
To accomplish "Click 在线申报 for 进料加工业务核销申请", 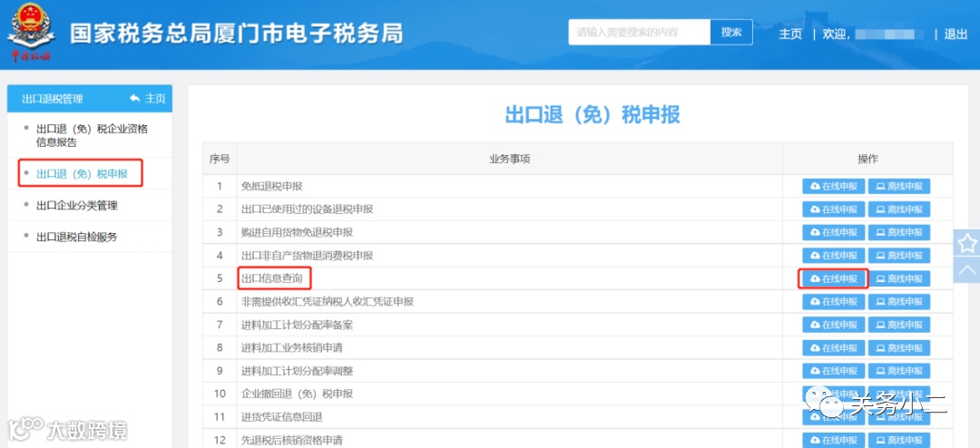I will click(834, 348).
